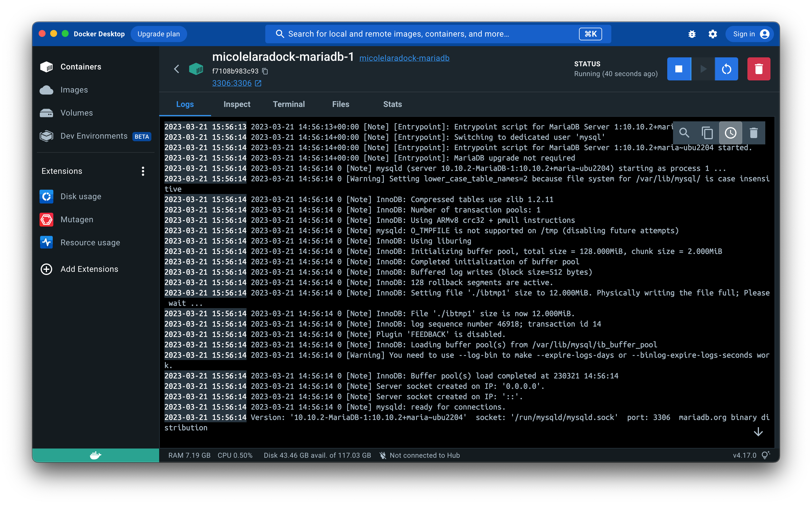Viewport: 812px width, 505px height.
Task: Click the feedback lightbulb icon by version
Action: pyautogui.click(x=766, y=455)
